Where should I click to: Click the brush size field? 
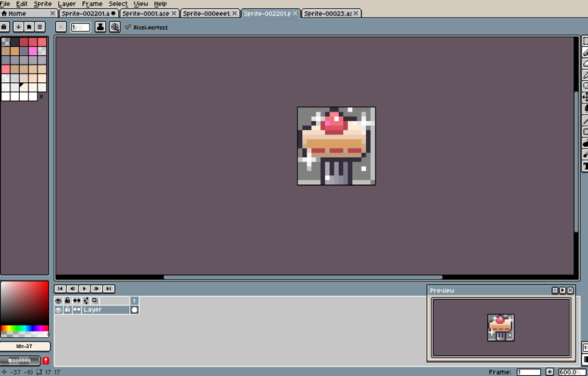click(x=81, y=27)
